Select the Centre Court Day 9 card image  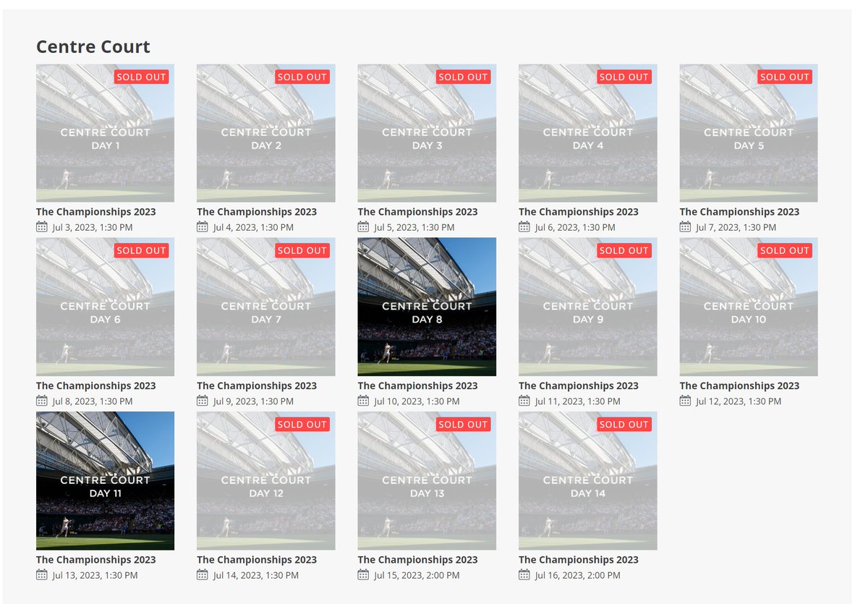click(587, 307)
